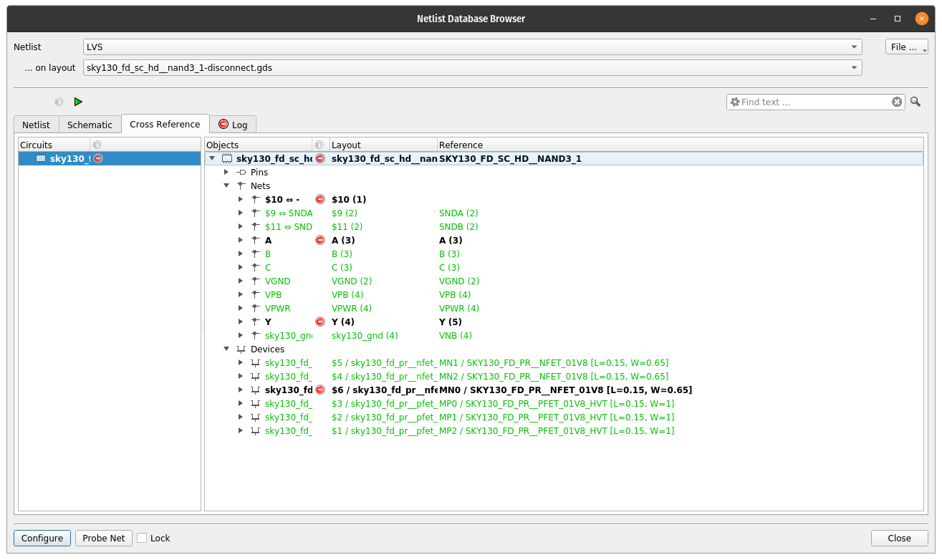Screen dimensions: 942x560
Task: Collapse the Nets node
Action: (x=226, y=185)
